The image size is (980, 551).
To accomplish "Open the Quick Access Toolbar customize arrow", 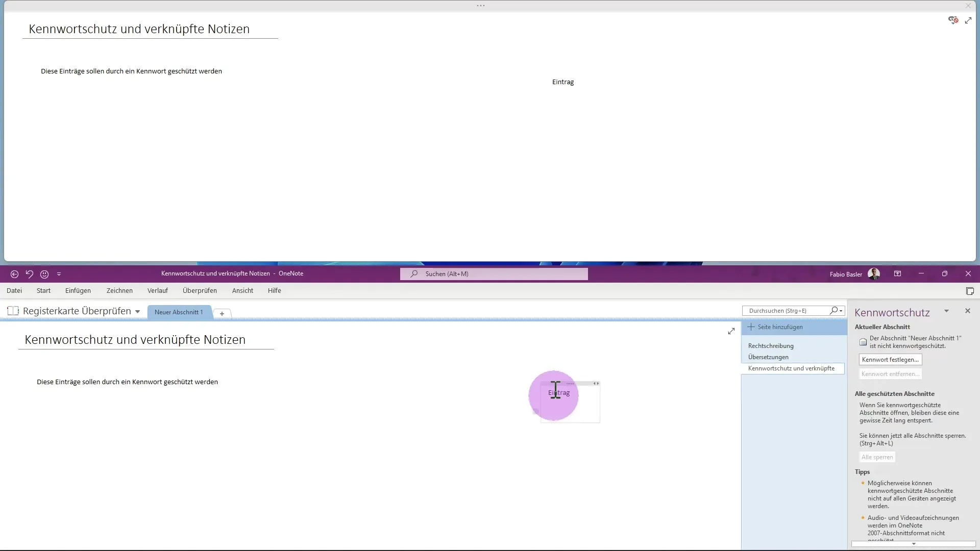I will [59, 274].
